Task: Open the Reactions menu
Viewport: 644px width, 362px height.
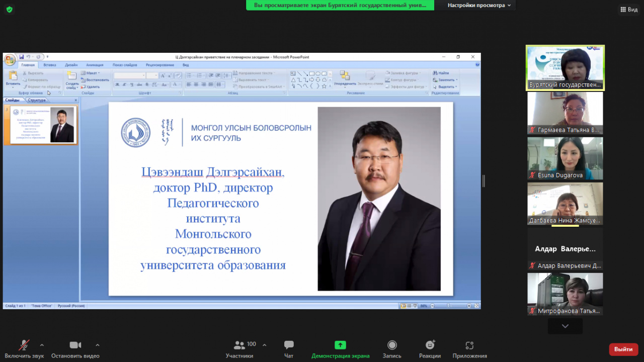Action: tap(430, 348)
